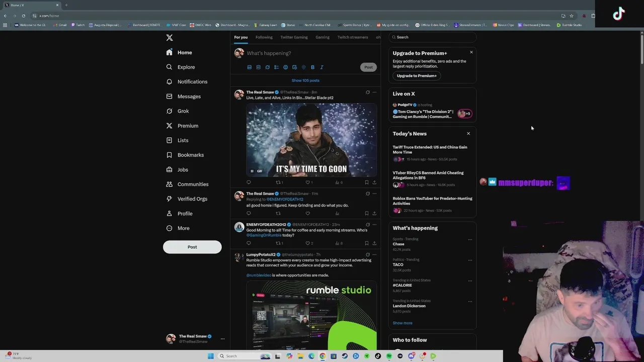Open options for Chase trend
Image resolution: width=644 pixels, height=362 pixels.
coord(470,240)
